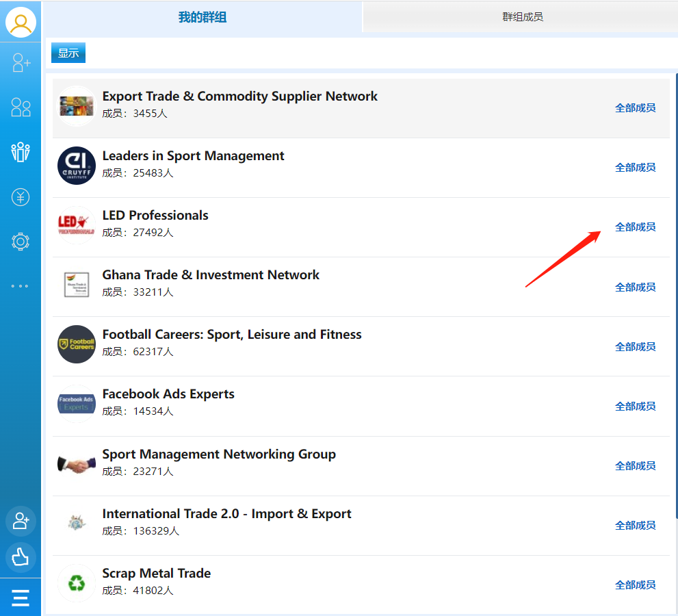Open the settings gear icon

pos(21,242)
